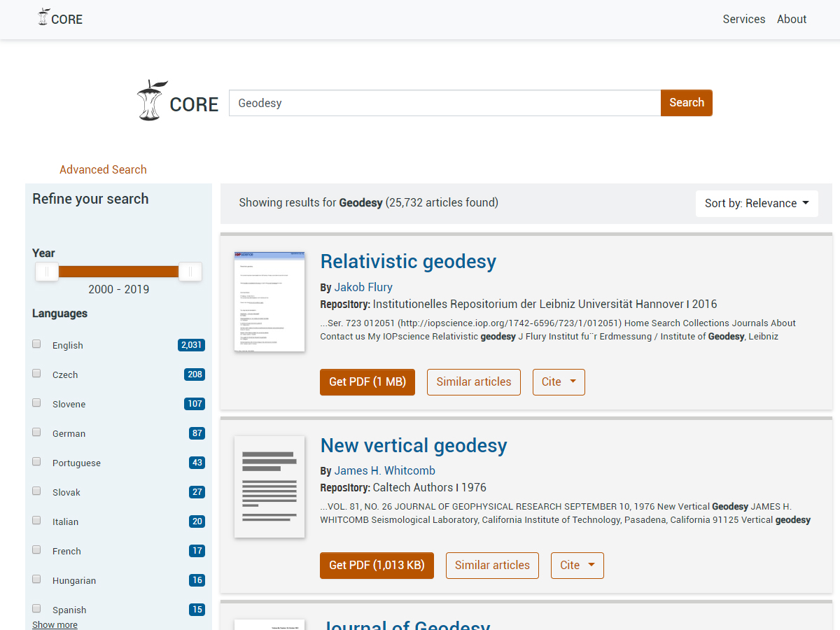Open the Sort by Relevance dropdown

[x=756, y=203]
